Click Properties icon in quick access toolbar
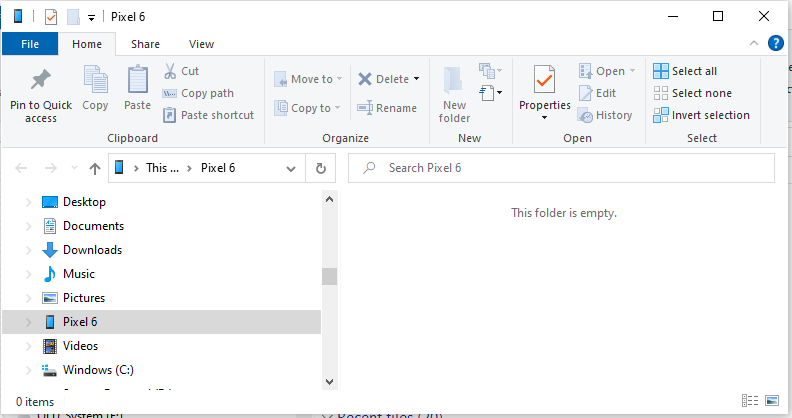The width and height of the screenshot is (792, 418). pyautogui.click(x=51, y=17)
